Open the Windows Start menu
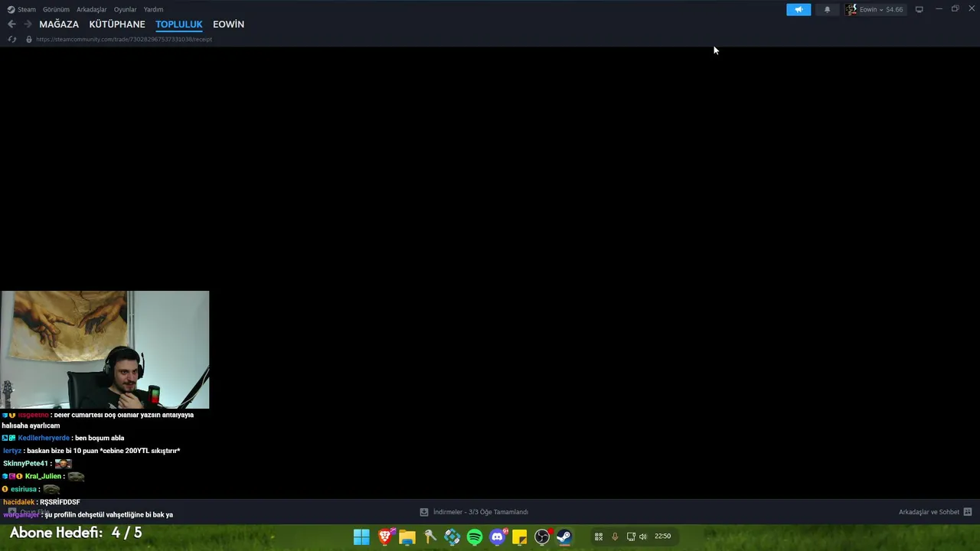The image size is (980, 551). [361, 537]
